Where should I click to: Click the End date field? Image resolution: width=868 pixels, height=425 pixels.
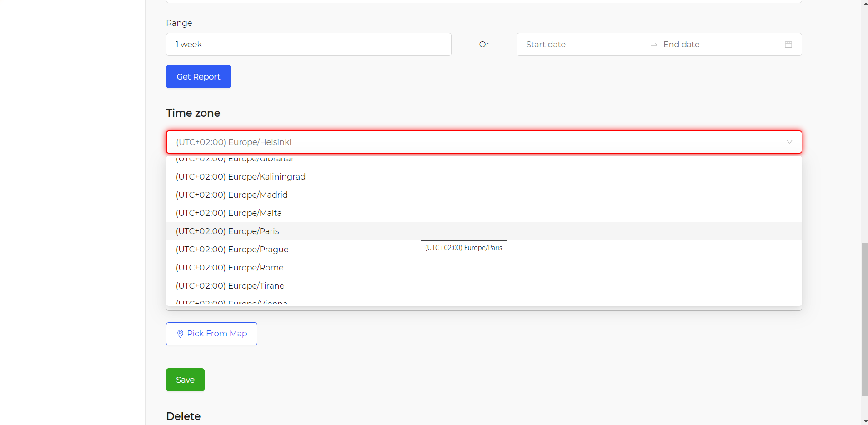pos(718,45)
